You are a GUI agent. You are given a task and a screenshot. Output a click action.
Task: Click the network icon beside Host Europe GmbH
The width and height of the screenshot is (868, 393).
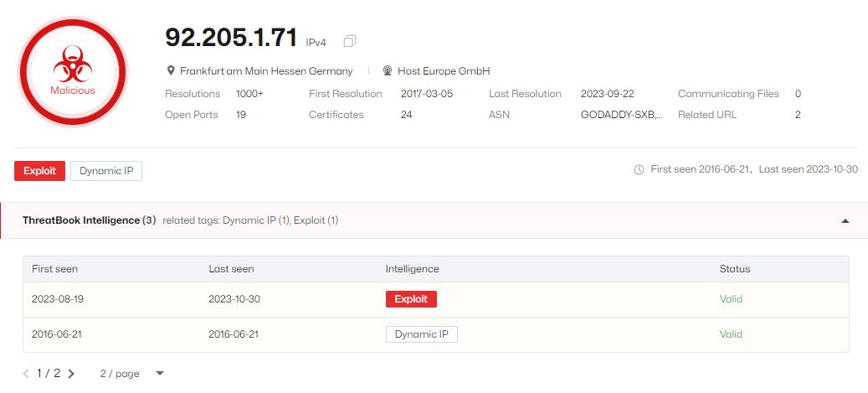388,71
